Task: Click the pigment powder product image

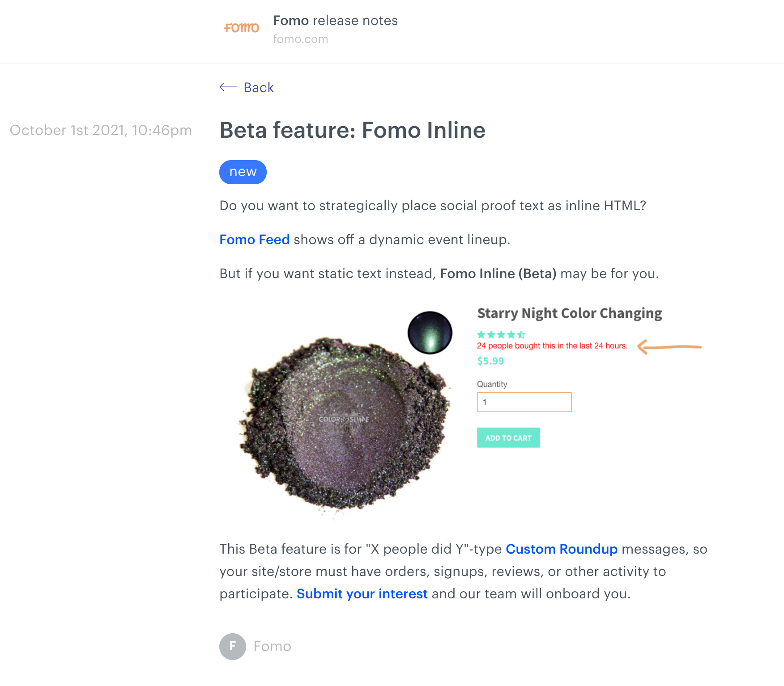Action: coord(345,425)
